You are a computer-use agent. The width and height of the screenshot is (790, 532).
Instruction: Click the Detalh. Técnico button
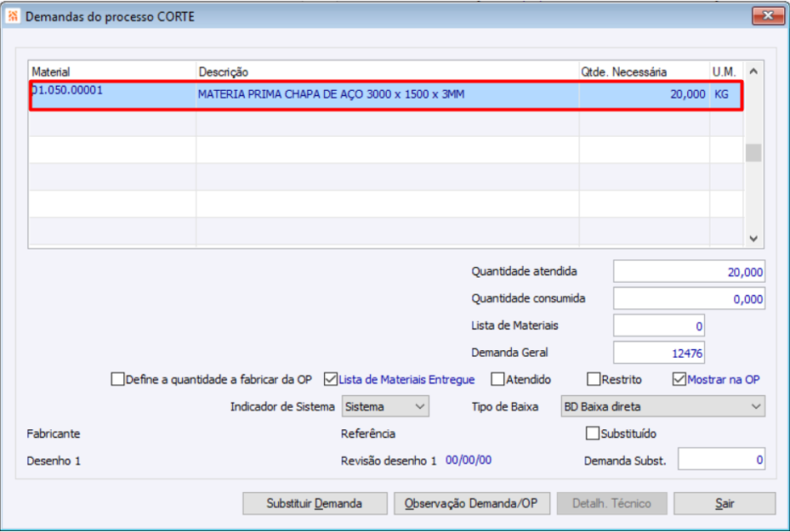click(x=612, y=503)
